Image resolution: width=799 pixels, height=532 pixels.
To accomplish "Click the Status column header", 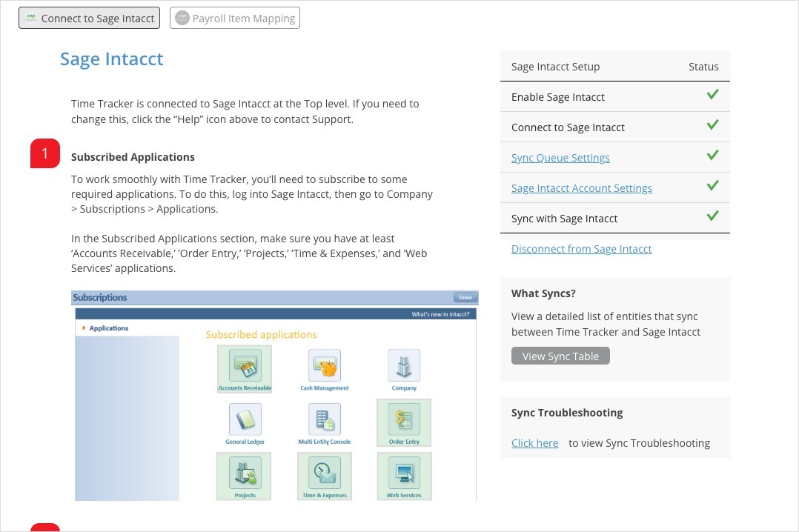I will click(703, 67).
